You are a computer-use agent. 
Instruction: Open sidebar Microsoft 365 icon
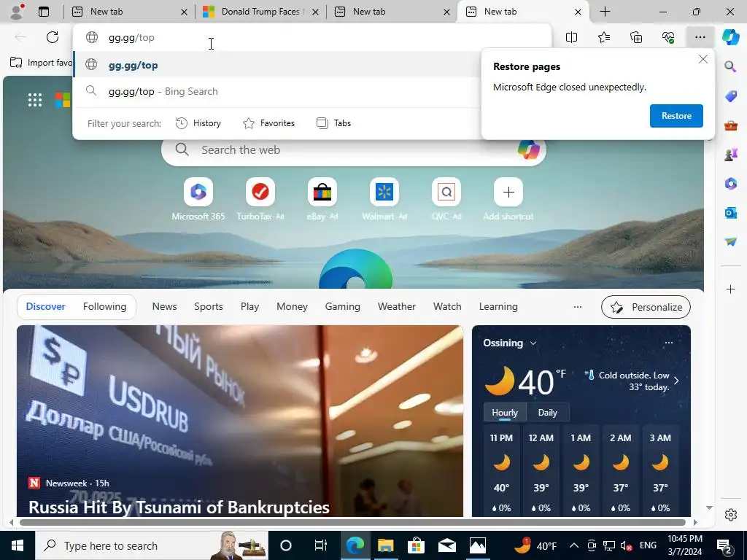coord(730,183)
